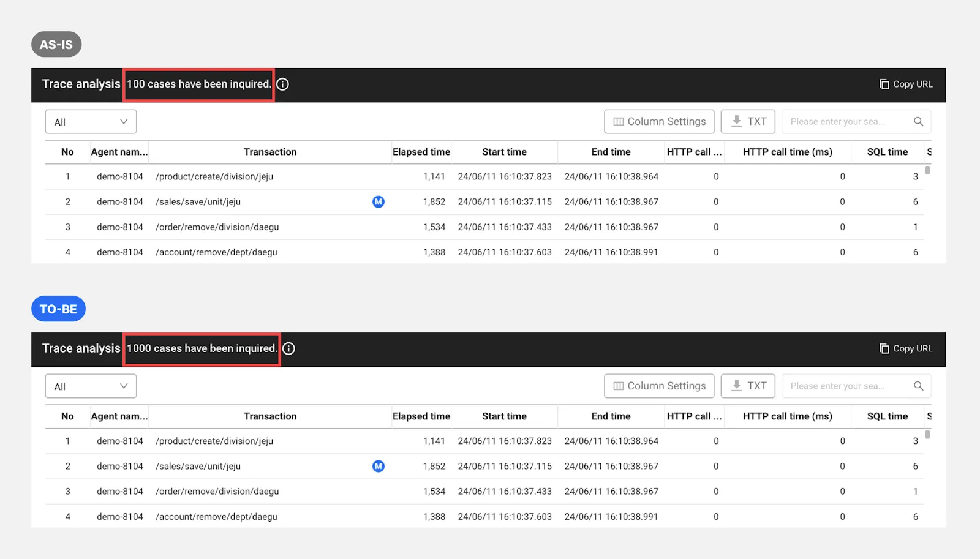Open Column Settings in the AS-IS panel

pyautogui.click(x=659, y=122)
